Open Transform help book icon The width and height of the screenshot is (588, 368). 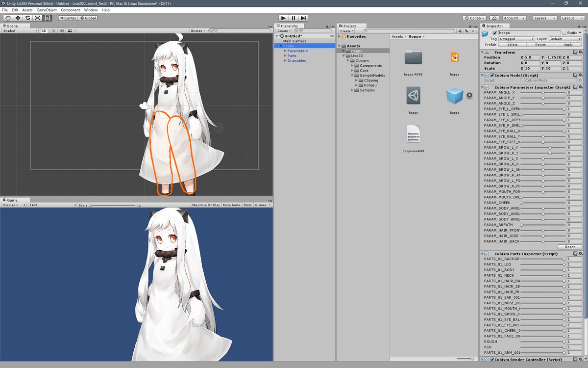click(x=575, y=52)
